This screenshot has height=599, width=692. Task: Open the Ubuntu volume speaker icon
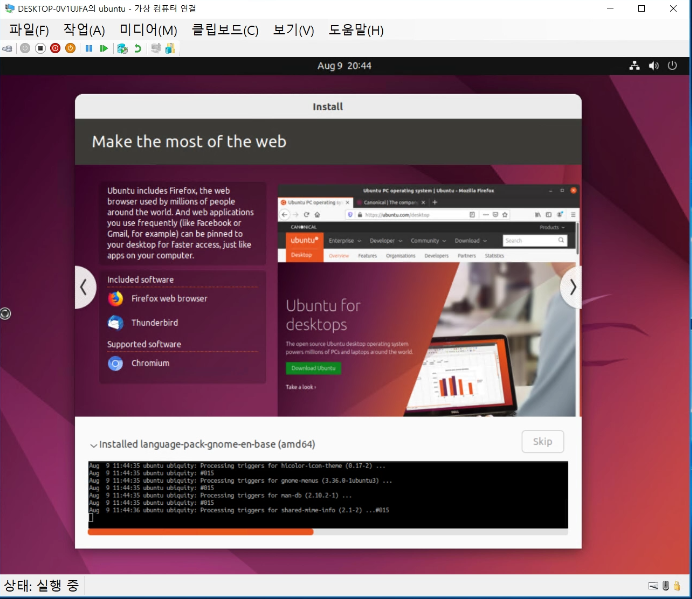coord(654,66)
